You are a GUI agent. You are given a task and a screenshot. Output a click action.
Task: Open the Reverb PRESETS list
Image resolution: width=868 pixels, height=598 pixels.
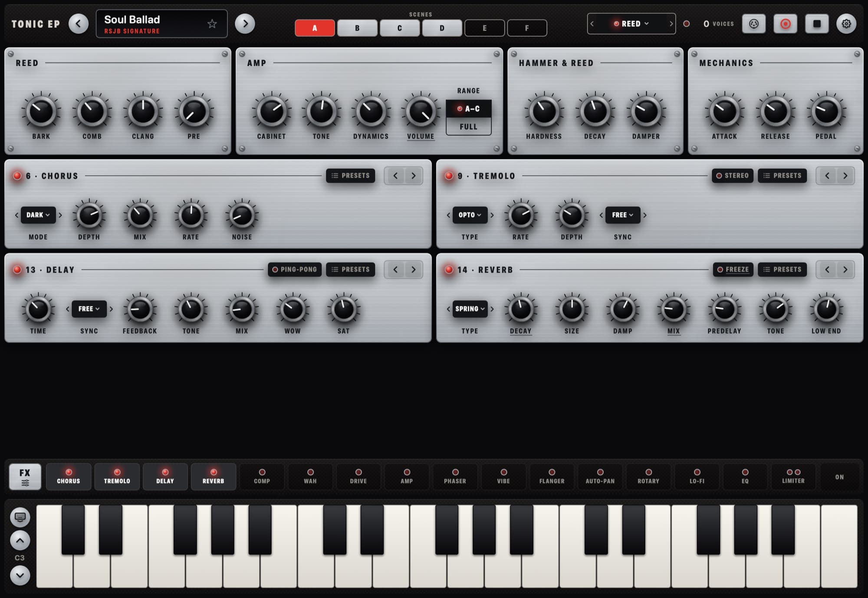tap(783, 269)
